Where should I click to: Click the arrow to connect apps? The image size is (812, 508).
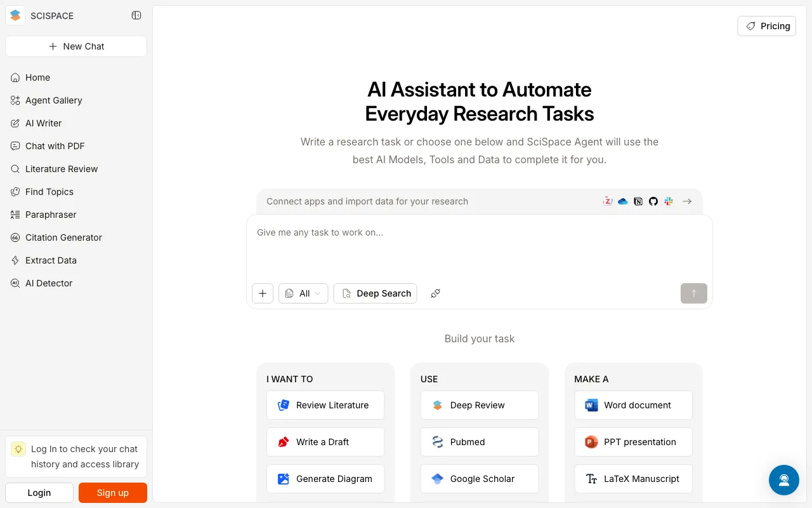click(x=687, y=201)
